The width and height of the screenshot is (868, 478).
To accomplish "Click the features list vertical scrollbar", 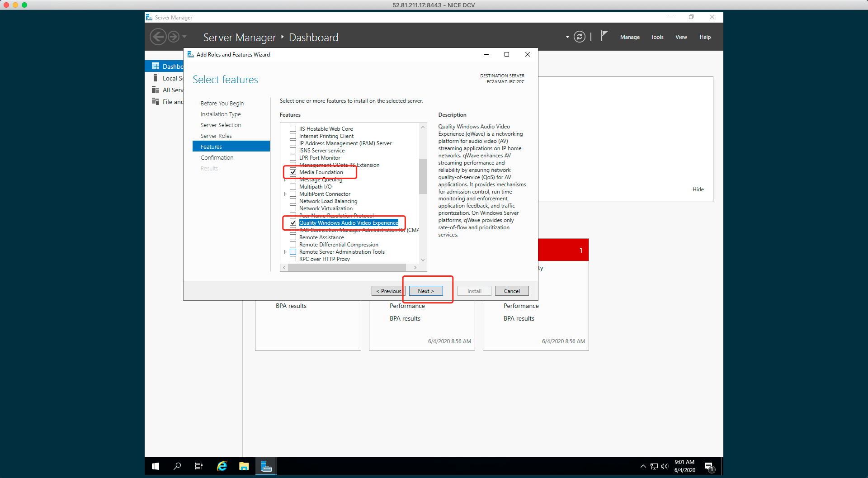I will tap(423, 176).
